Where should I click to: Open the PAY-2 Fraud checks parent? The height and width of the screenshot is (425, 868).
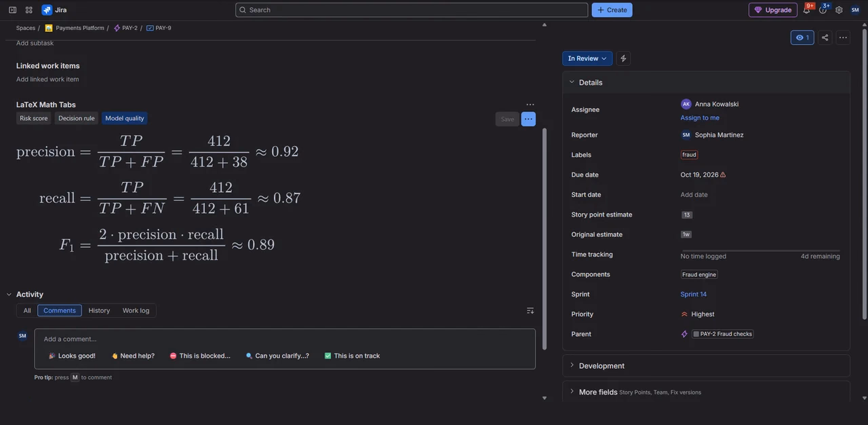click(x=723, y=334)
